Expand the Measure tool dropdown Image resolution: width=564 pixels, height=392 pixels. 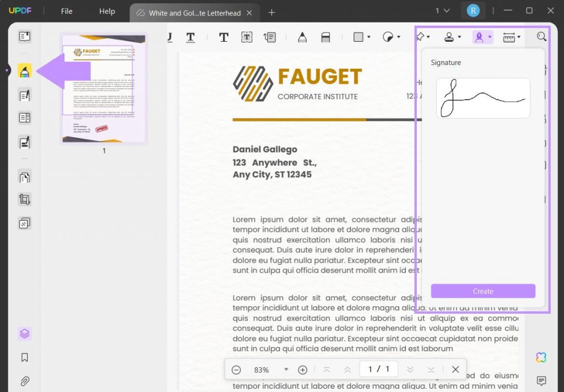(x=518, y=36)
